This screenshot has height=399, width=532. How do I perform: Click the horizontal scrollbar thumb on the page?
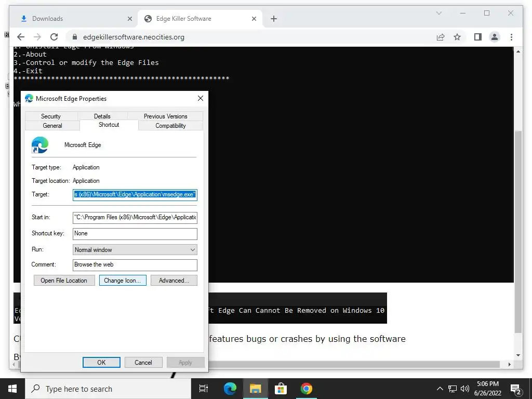pyautogui.click(x=258, y=364)
